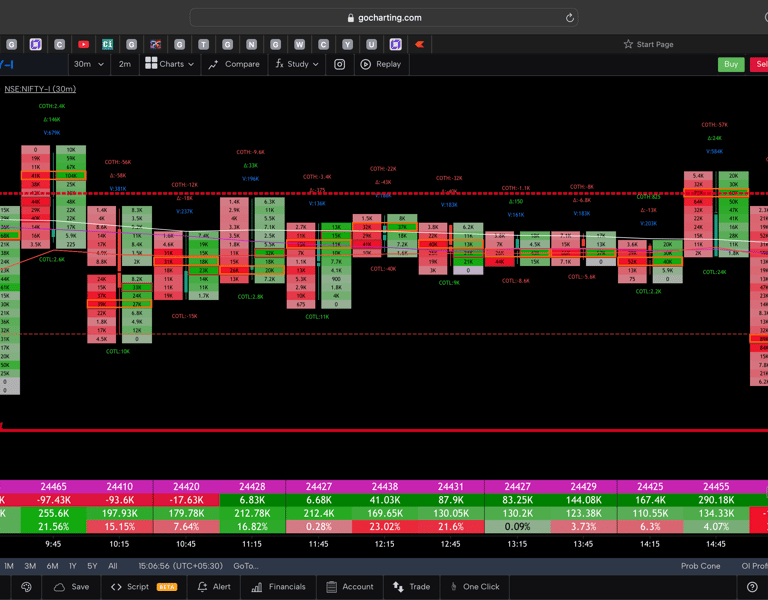Open the Account panel

pyautogui.click(x=350, y=587)
